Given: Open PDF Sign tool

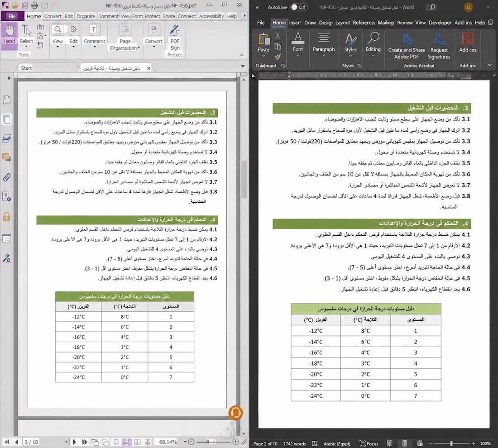Looking at the screenshot, I should [175, 38].
